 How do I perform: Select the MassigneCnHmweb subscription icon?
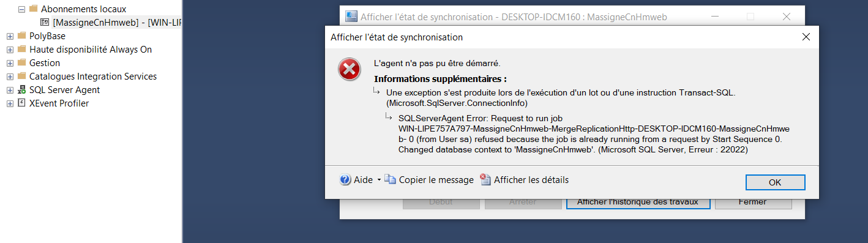click(x=45, y=23)
